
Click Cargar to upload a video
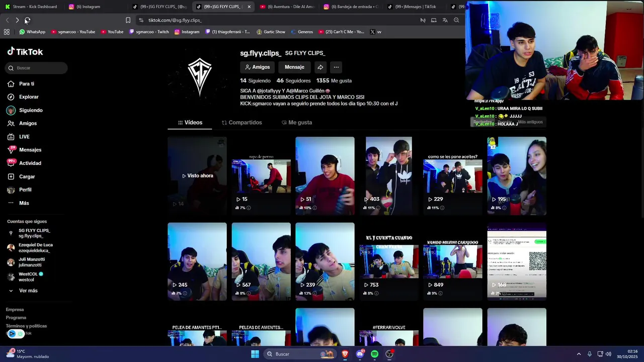click(21, 176)
